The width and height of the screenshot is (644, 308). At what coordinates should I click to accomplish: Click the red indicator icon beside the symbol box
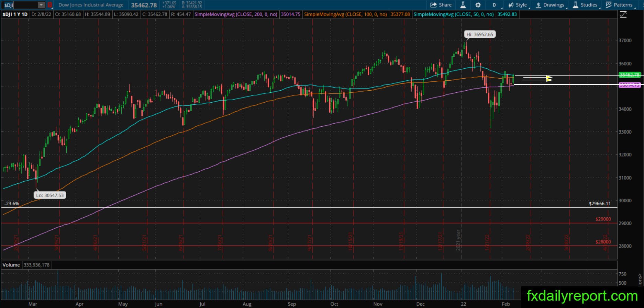click(x=50, y=5)
